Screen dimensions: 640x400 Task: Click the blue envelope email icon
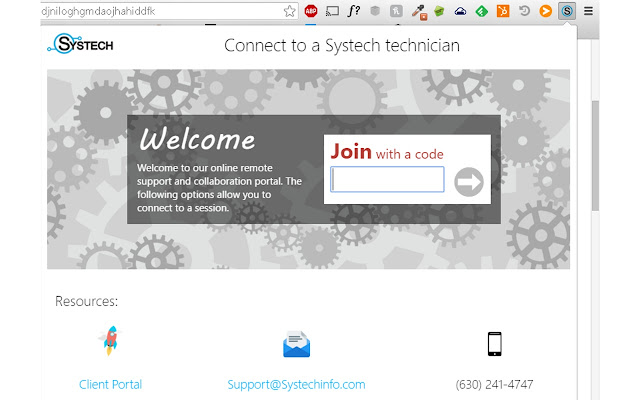296,344
